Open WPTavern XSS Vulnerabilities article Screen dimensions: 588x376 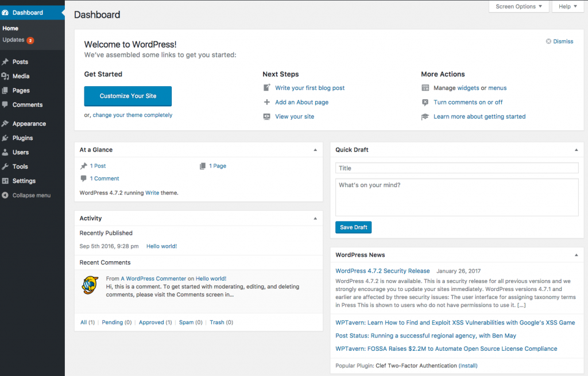[x=455, y=323]
